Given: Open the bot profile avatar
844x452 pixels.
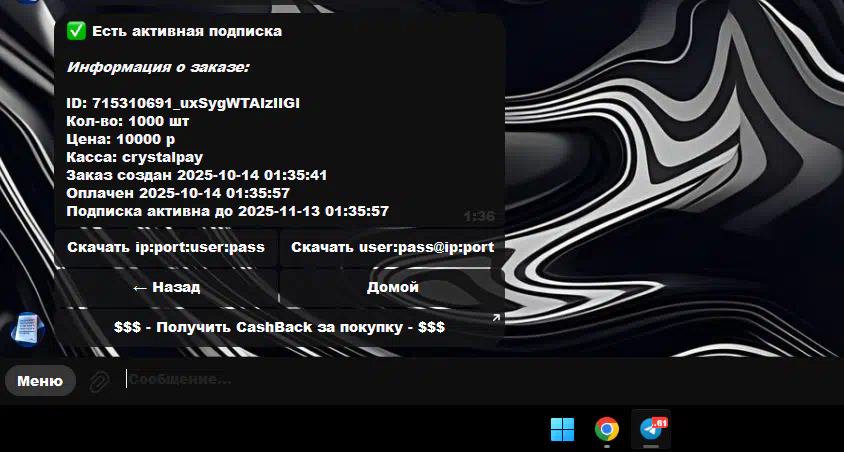Looking at the screenshot, I should click(27, 329).
